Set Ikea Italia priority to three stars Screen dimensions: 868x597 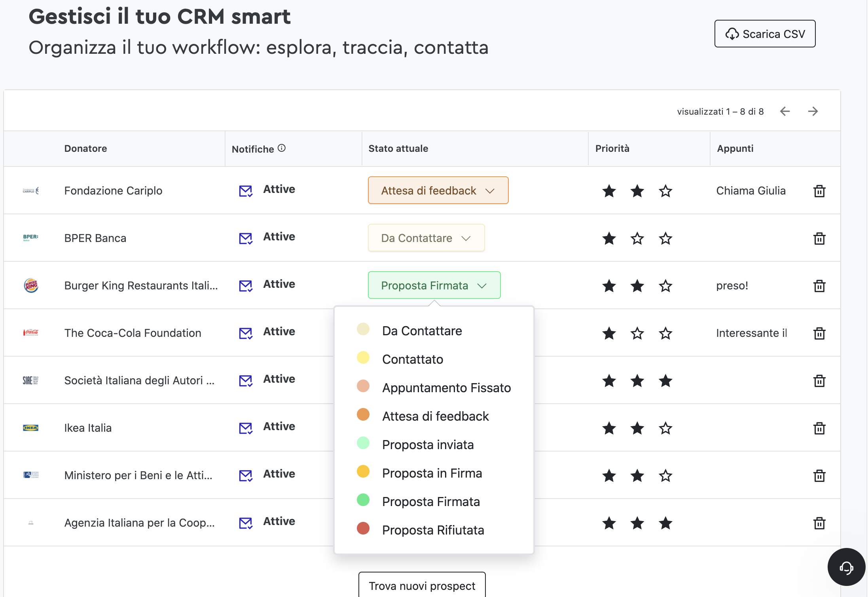coord(665,428)
